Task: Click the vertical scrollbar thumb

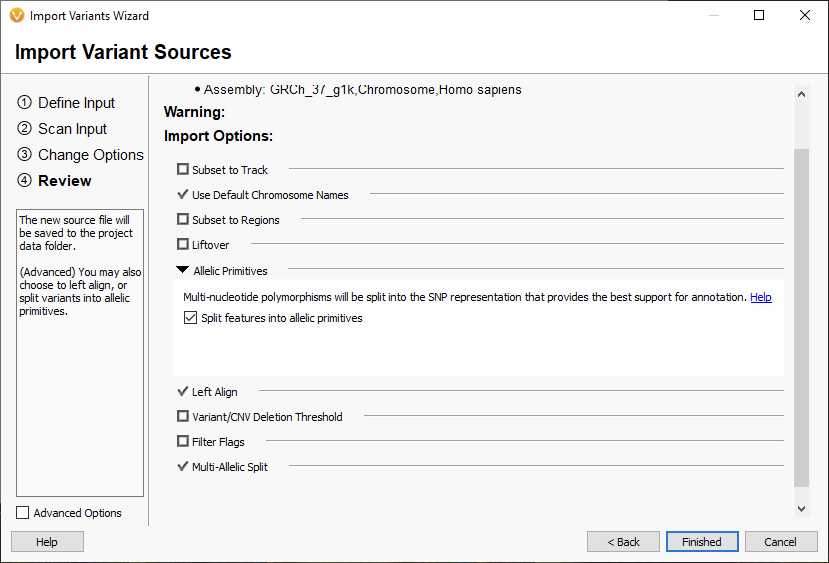Action: (802, 317)
